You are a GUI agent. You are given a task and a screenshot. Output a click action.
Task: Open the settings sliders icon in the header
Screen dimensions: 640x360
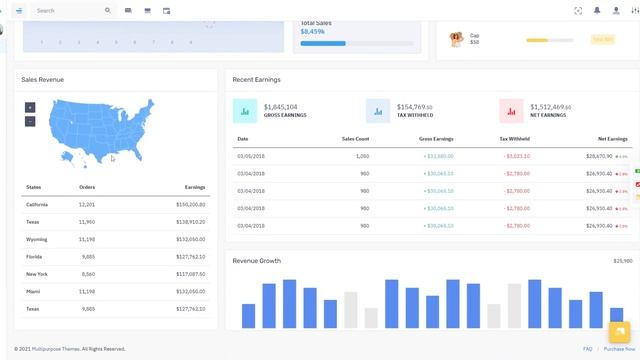tap(635, 11)
